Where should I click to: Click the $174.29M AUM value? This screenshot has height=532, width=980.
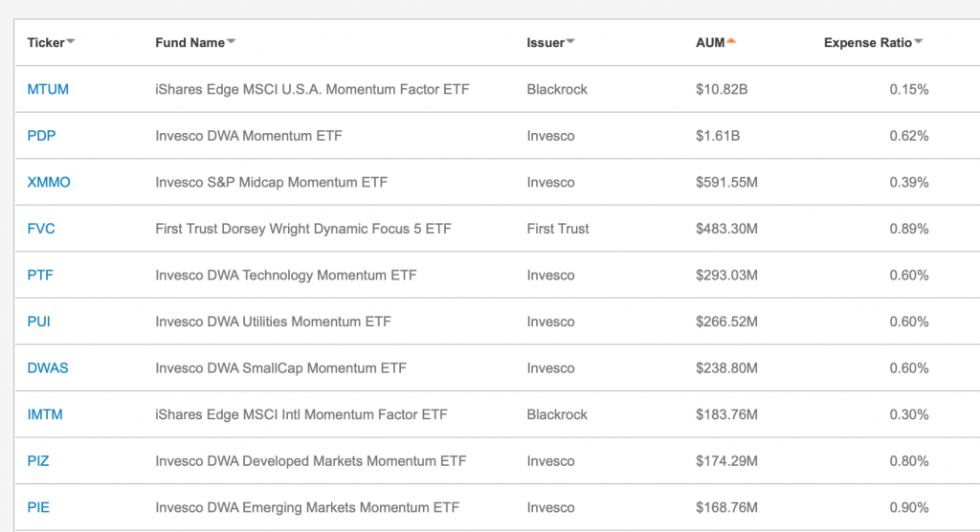click(x=726, y=461)
